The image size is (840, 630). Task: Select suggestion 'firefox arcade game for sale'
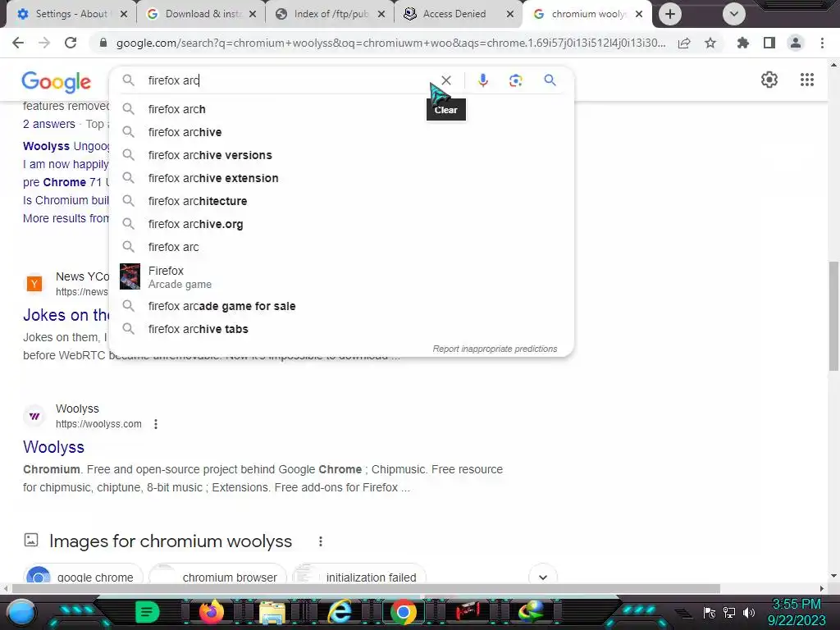341,307
